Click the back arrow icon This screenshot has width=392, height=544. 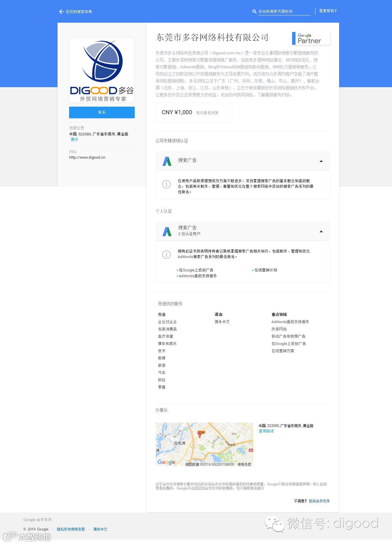click(61, 12)
